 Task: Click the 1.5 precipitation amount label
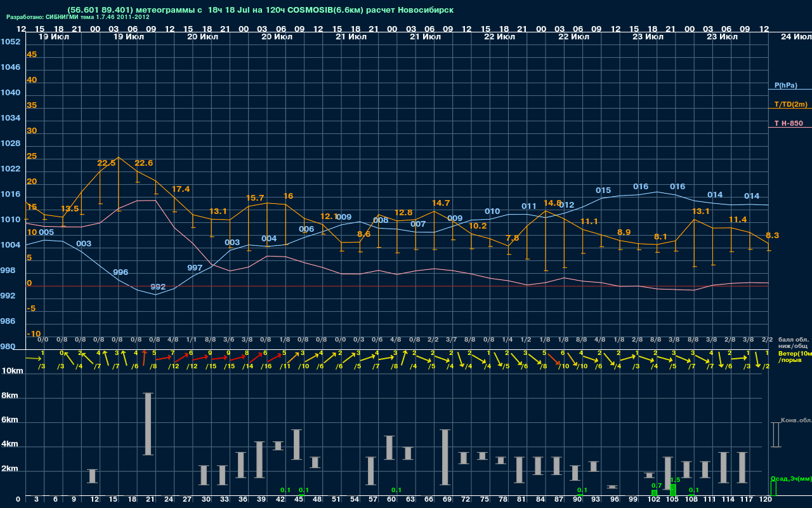pyautogui.click(x=675, y=480)
